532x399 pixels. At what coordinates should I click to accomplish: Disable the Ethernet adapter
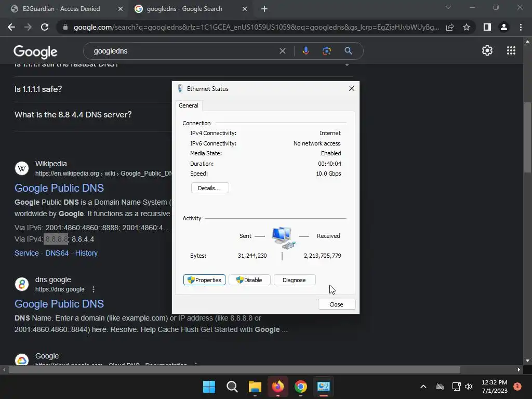click(249, 280)
